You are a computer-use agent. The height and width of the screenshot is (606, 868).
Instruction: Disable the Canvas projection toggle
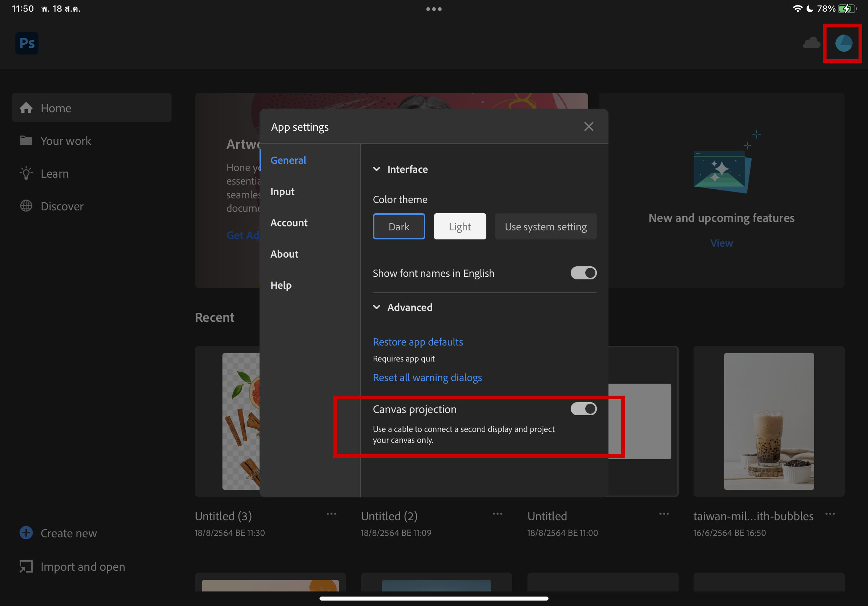(583, 409)
